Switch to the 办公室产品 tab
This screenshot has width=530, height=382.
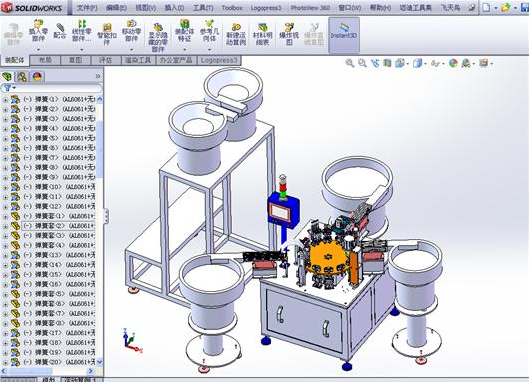click(176, 60)
